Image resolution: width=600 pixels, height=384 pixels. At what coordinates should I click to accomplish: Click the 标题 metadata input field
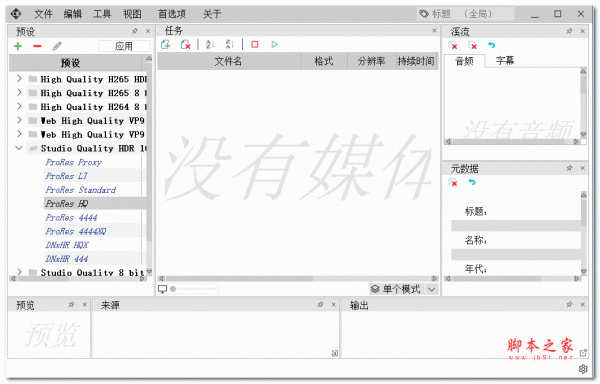point(516,226)
